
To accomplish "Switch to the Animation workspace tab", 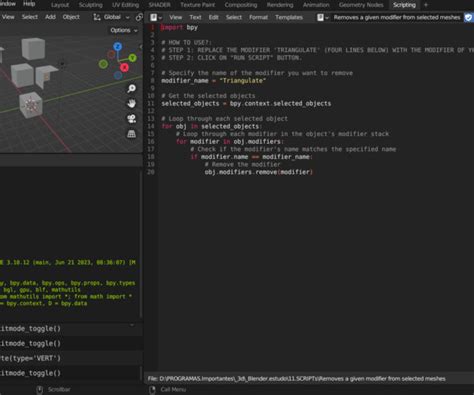I will (316, 5).
